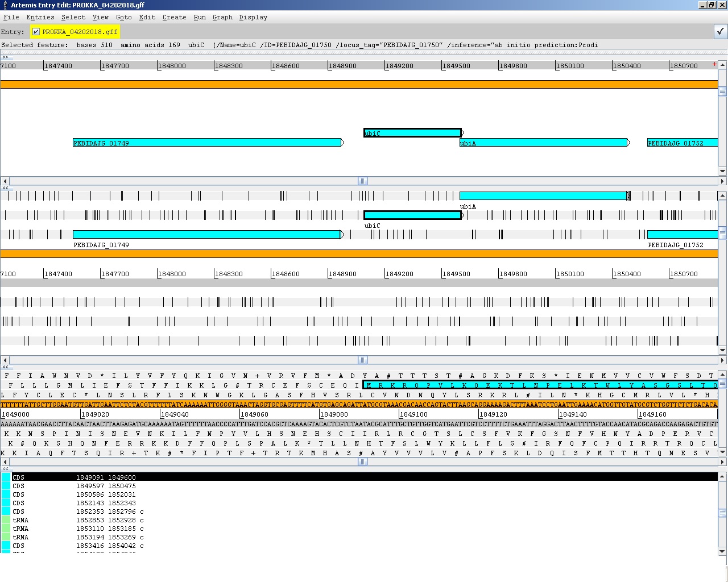
Task: Click the left arrow of the bottom horizontal scrollbar
Action: point(5,462)
